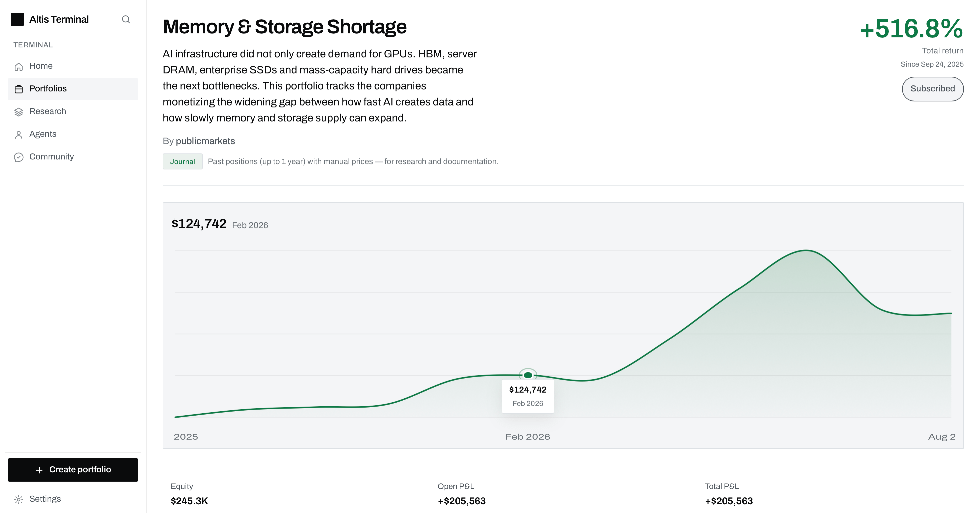
Task: Click the Agents person icon
Action: [19, 135]
